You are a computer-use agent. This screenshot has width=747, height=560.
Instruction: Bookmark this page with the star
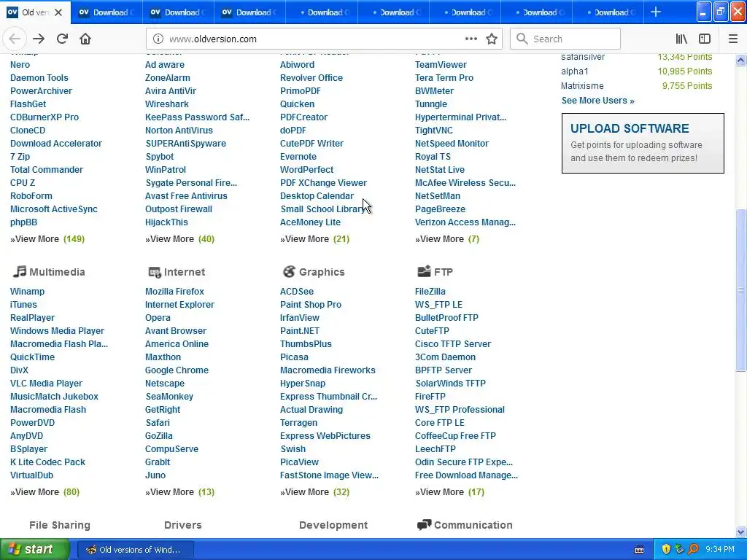(x=492, y=39)
